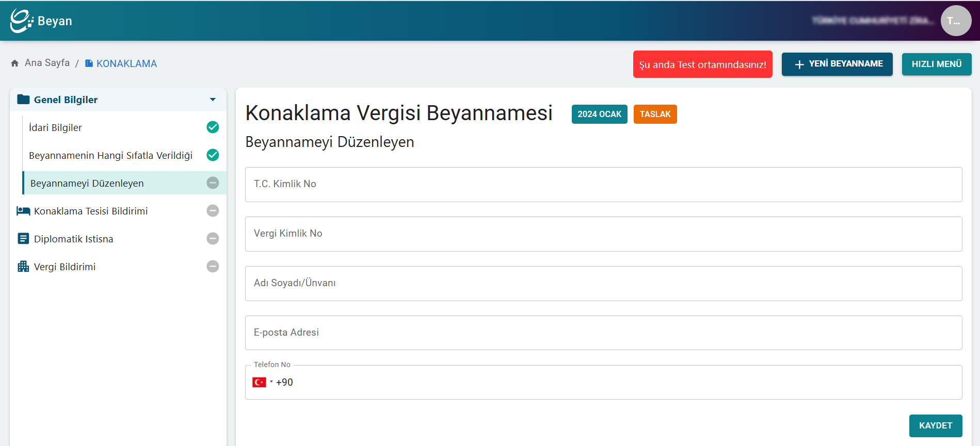Click the 2024 OCAK badge
Image resolution: width=980 pixels, height=446 pixels.
pyautogui.click(x=600, y=114)
